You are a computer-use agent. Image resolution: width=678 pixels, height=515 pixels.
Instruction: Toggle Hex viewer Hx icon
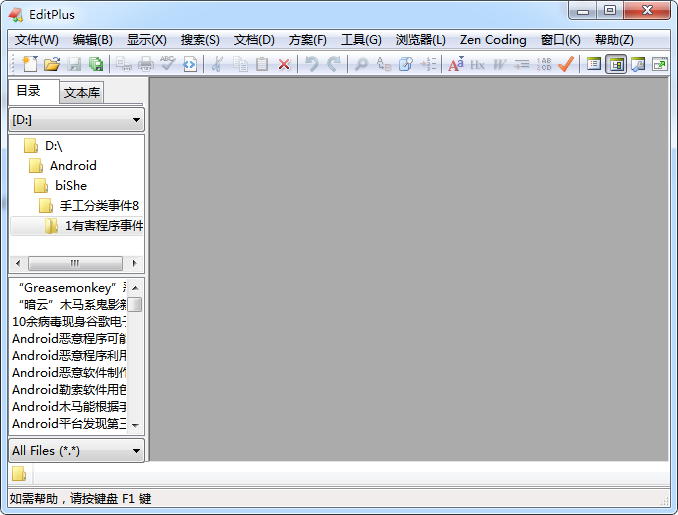[x=477, y=64]
